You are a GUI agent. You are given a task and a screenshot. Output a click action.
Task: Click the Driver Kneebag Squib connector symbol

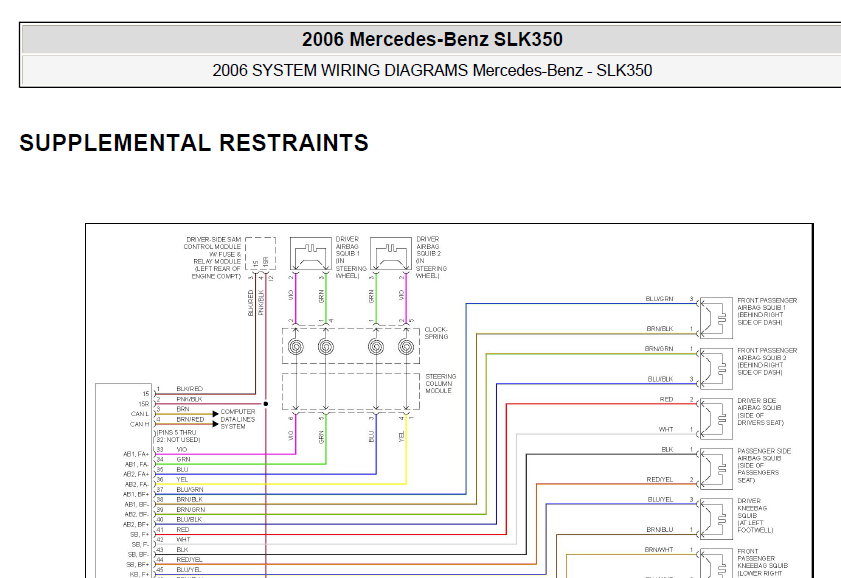pyautogui.click(x=717, y=519)
